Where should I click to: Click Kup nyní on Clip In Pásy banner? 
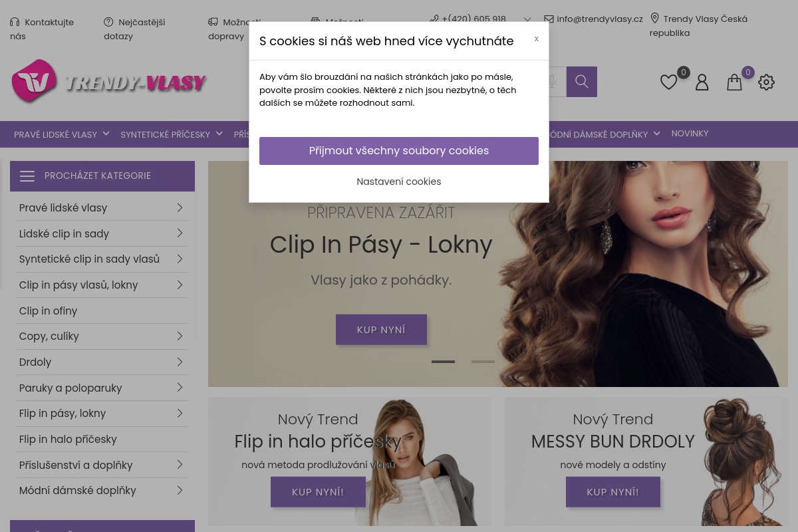[381, 330]
